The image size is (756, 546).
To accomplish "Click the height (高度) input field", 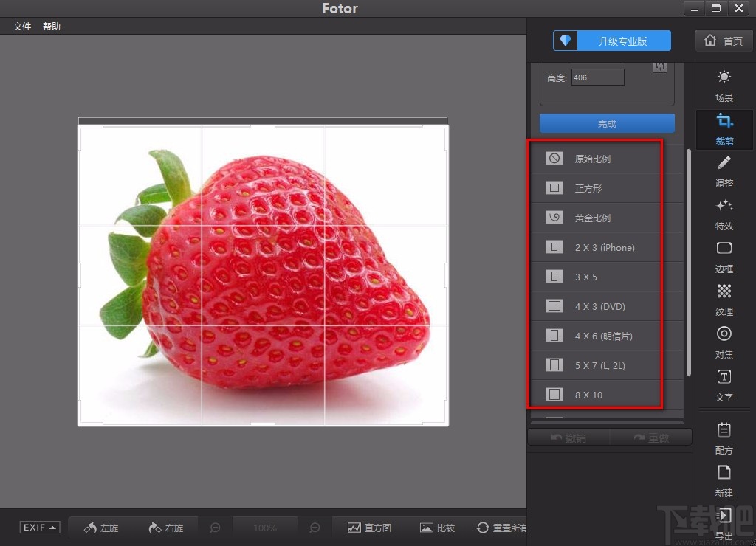I will 597,77.
